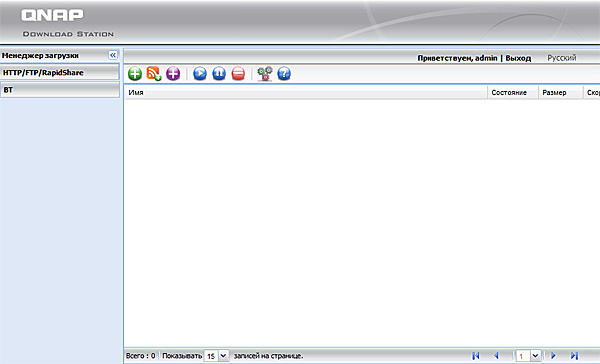600x364 pixels.
Task: Pause downloads with the blue pause icon
Action: 219,73
